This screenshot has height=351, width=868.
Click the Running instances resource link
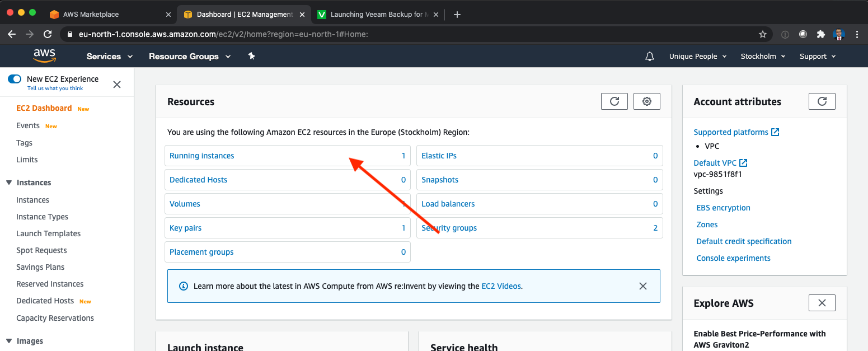pyautogui.click(x=202, y=156)
